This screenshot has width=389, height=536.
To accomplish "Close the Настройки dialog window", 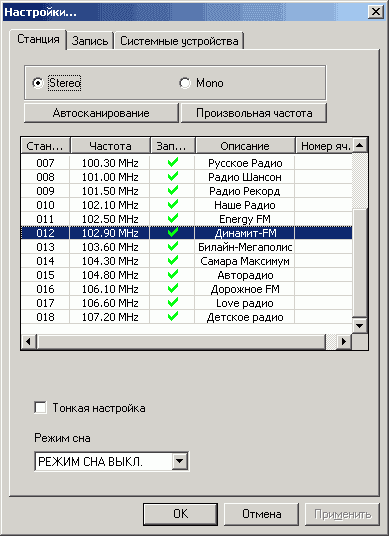I will tap(375, 12).
